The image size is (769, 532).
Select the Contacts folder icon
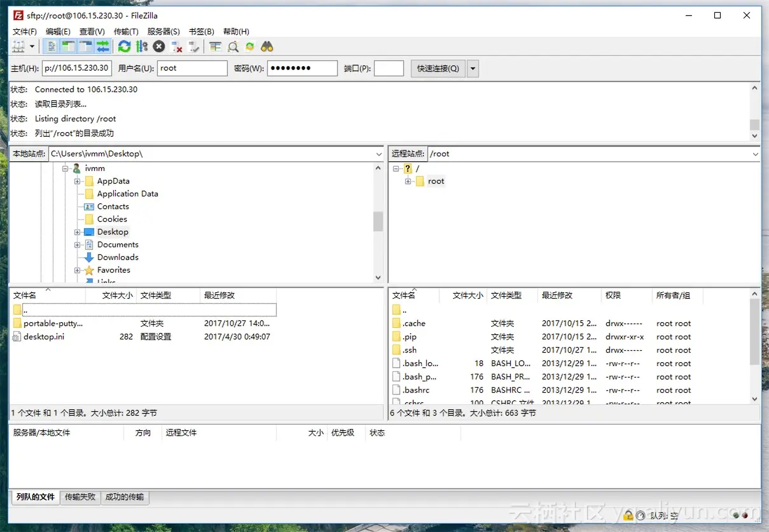click(89, 207)
